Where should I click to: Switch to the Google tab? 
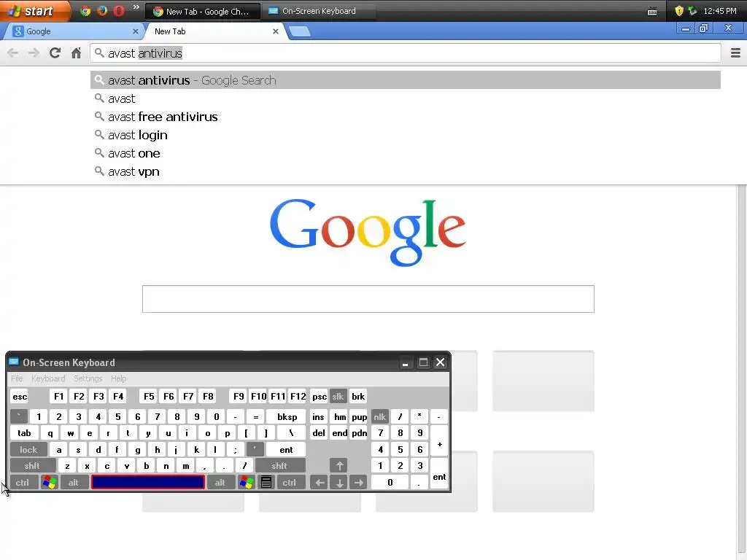tap(73, 31)
